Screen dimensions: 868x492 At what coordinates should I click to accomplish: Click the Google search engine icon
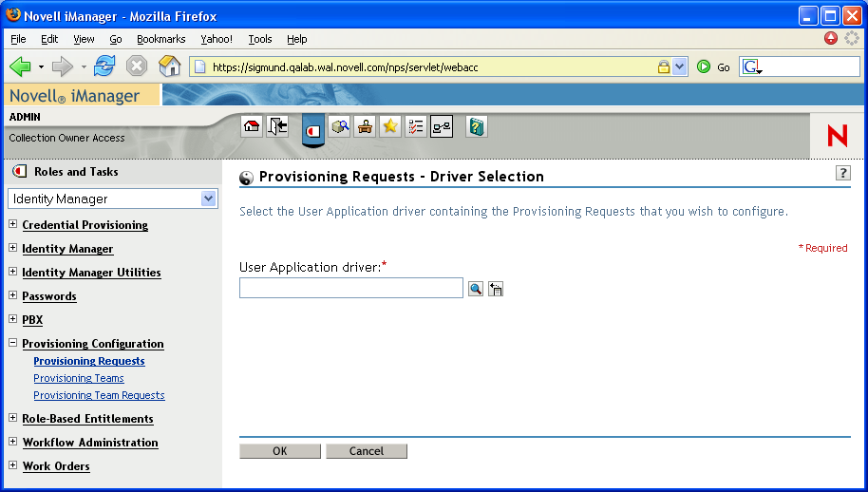(752, 67)
